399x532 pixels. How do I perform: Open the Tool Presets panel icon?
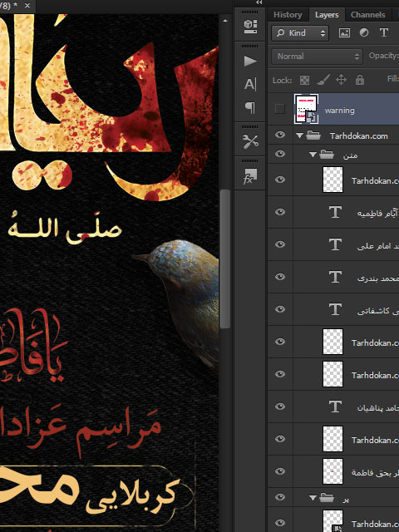pyautogui.click(x=250, y=141)
